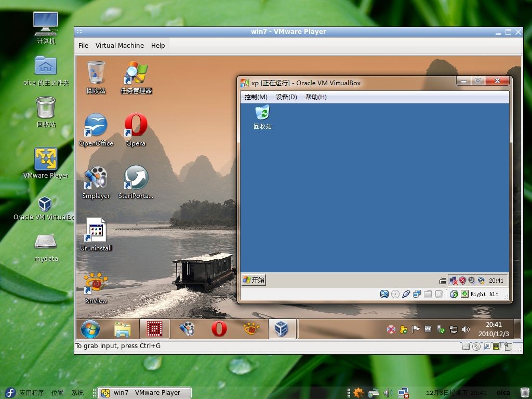Click VirtualBox virtualization chip status icon
This screenshot has width=532, height=399.
(x=438, y=294)
